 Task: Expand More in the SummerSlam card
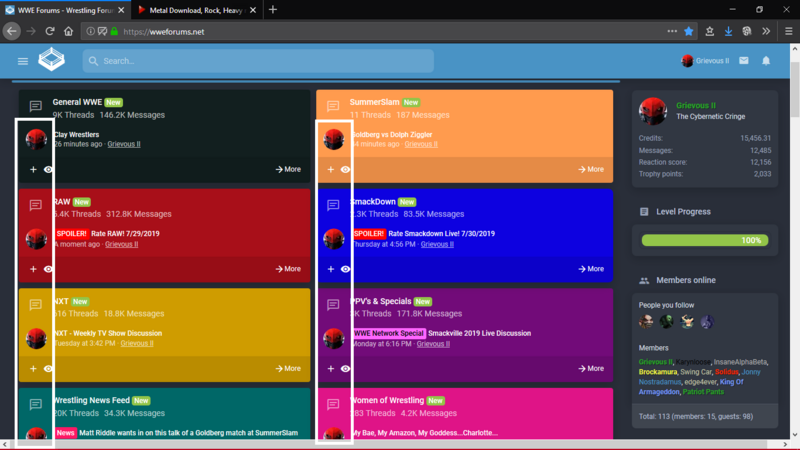[x=591, y=169]
